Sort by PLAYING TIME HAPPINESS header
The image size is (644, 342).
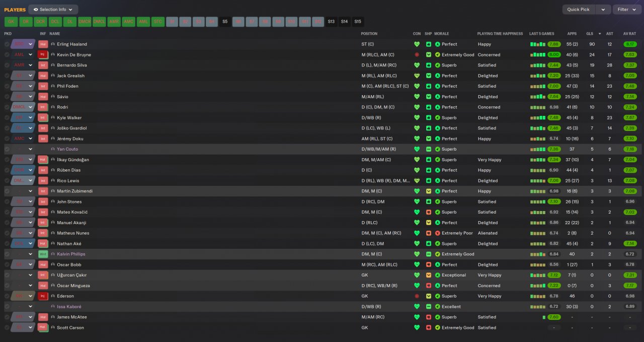click(500, 34)
